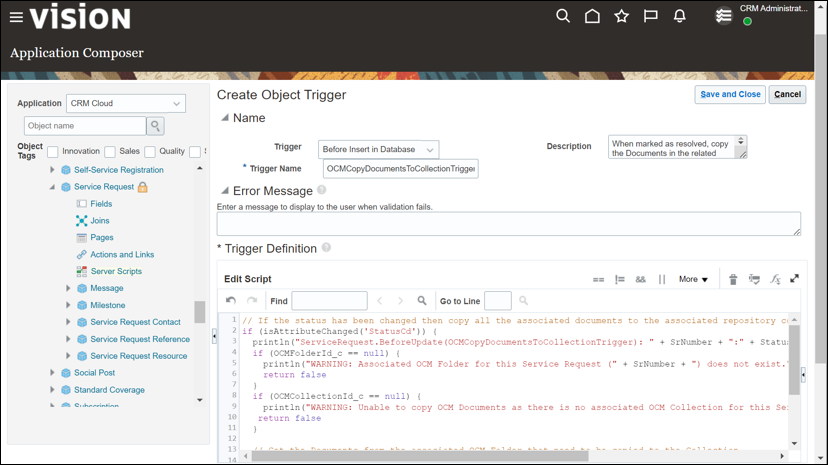Maximize the script editor
Screen dimensions: 828x465
pyautogui.click(x=794, y=279)
